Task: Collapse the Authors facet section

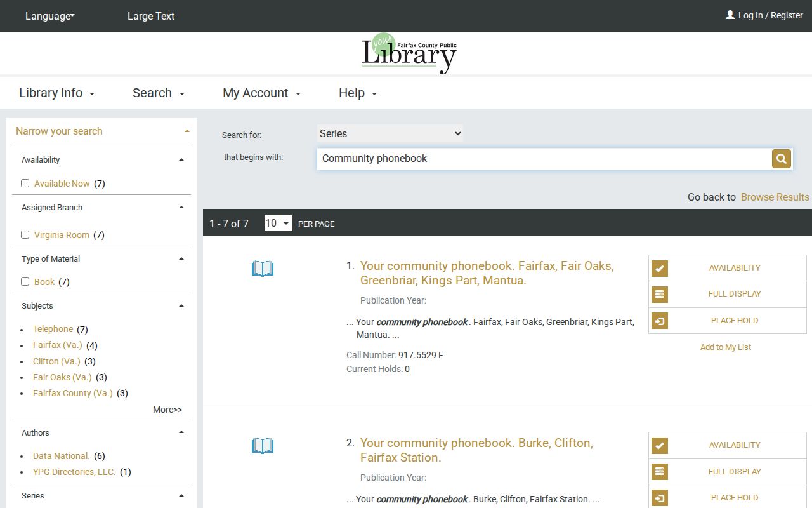Action: tap(181, 433)
